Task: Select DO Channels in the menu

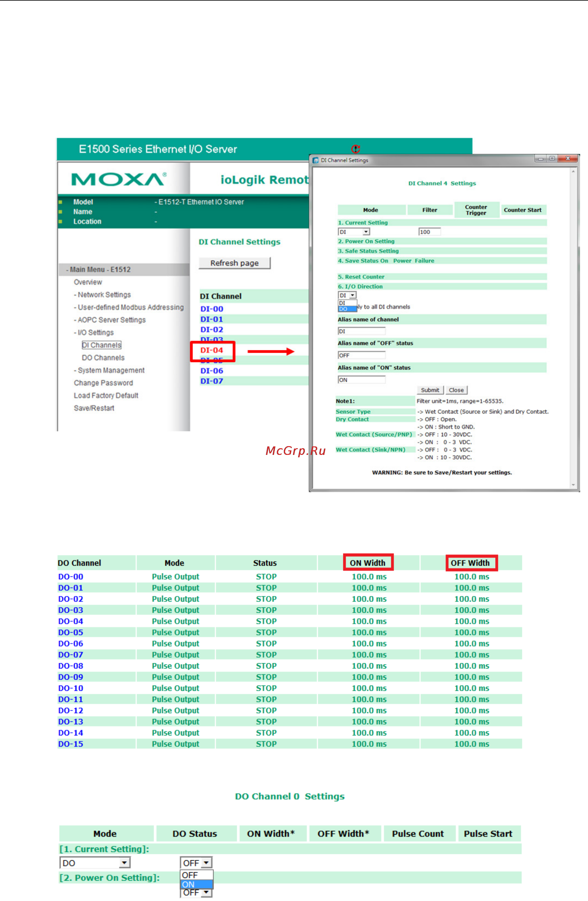Action: tap(103, 358)
